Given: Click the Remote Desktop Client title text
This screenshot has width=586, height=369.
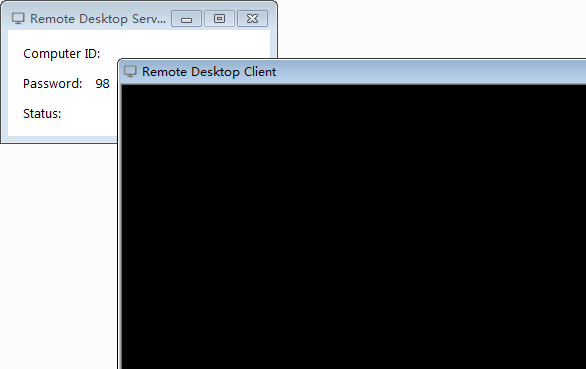Looking at the screenshot, I should point(209,72).
